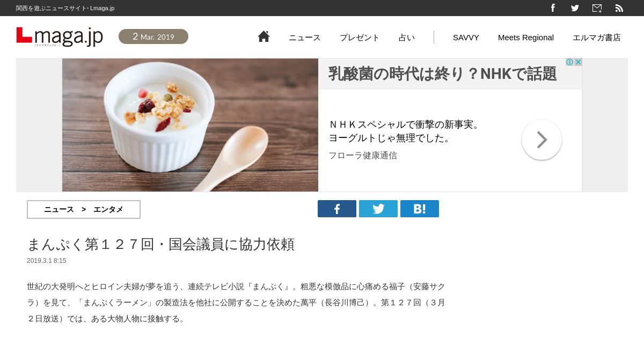Open the SAVVY link
This screenshot has width=644, height=338.
466,38
